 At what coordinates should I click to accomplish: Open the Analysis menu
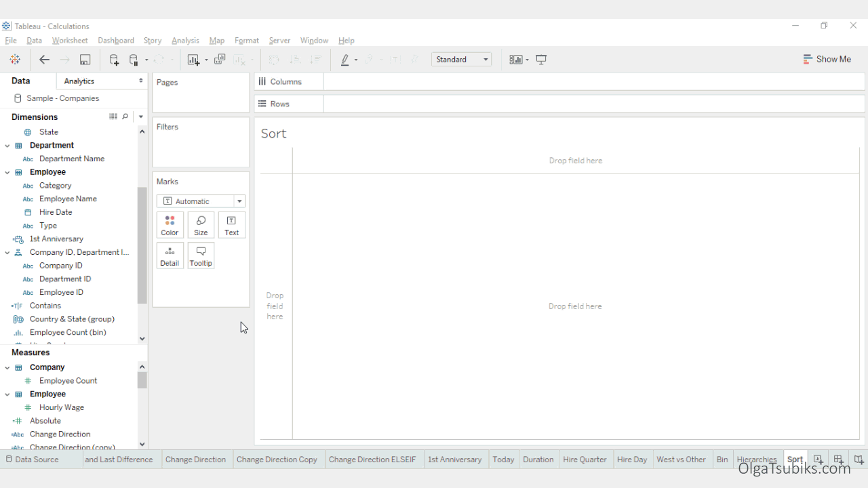[x=185, y=41]
